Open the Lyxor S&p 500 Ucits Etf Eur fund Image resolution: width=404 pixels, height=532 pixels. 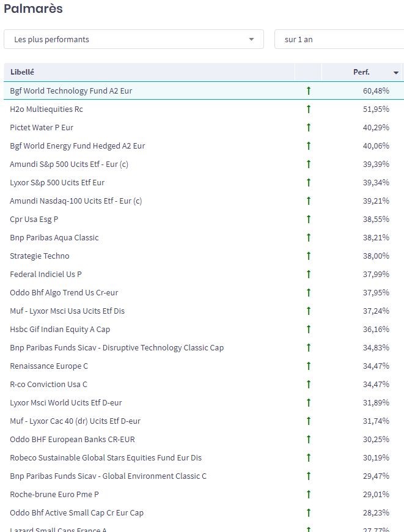click(57, 182)
